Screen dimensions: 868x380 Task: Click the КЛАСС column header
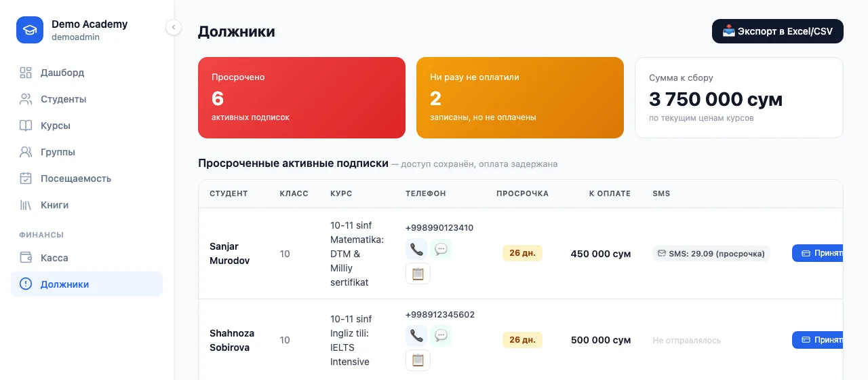pos(294,193)
